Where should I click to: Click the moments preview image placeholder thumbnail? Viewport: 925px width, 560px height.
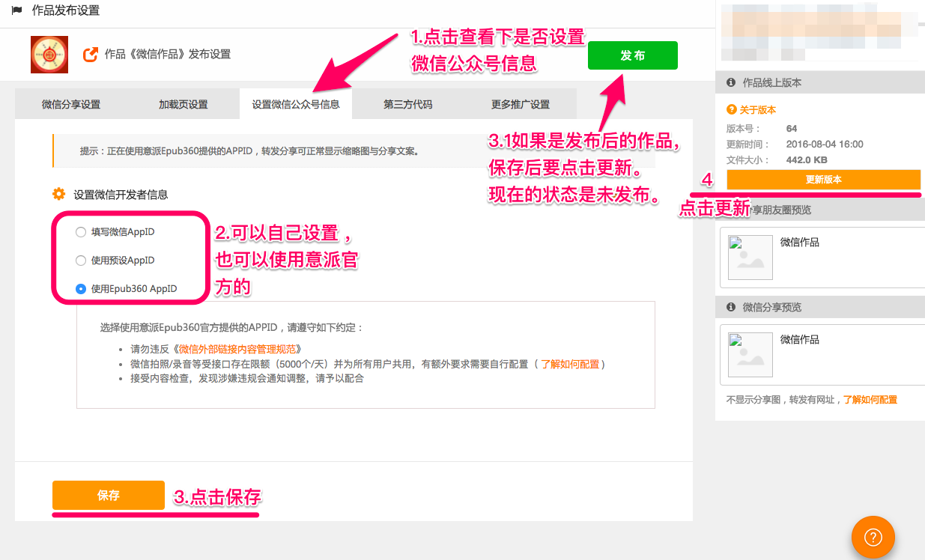point(750,258)
